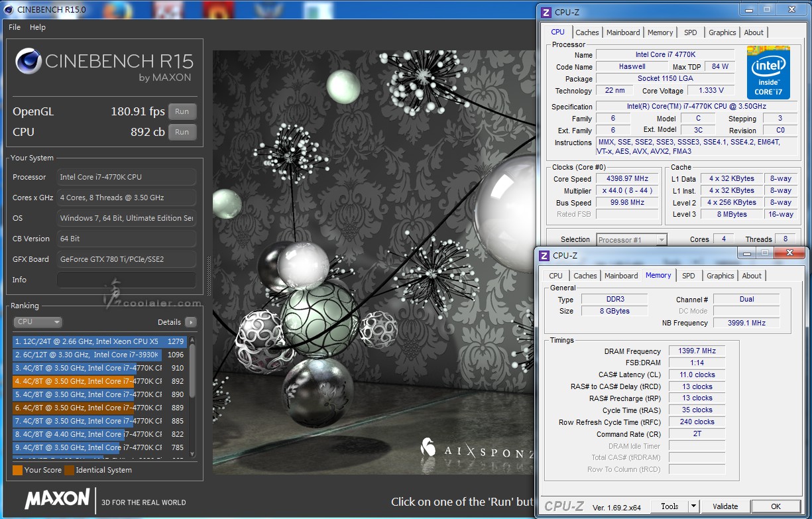This screenshot has height=519, width=812.
Task: Open the Tools dropdown arrow in CPU-Z
Action: pos(693,506)
